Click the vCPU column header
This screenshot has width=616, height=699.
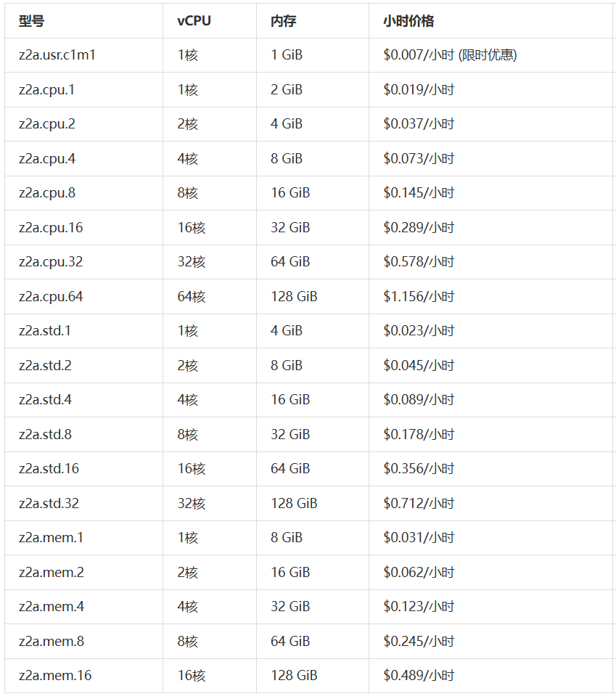194,21
